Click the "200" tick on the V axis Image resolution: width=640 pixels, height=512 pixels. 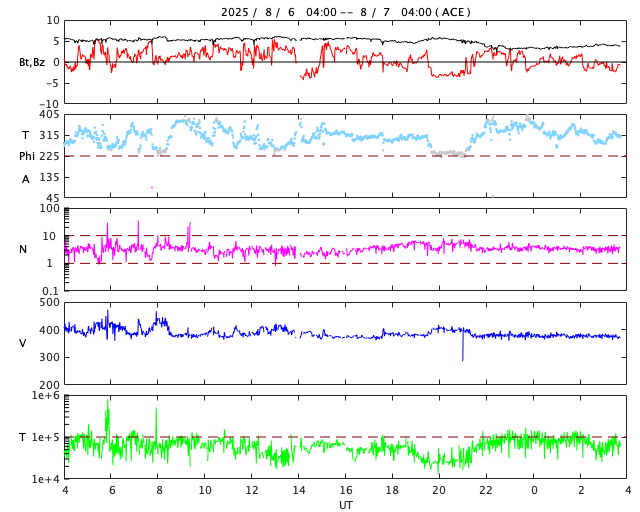(x=49, y=385)
